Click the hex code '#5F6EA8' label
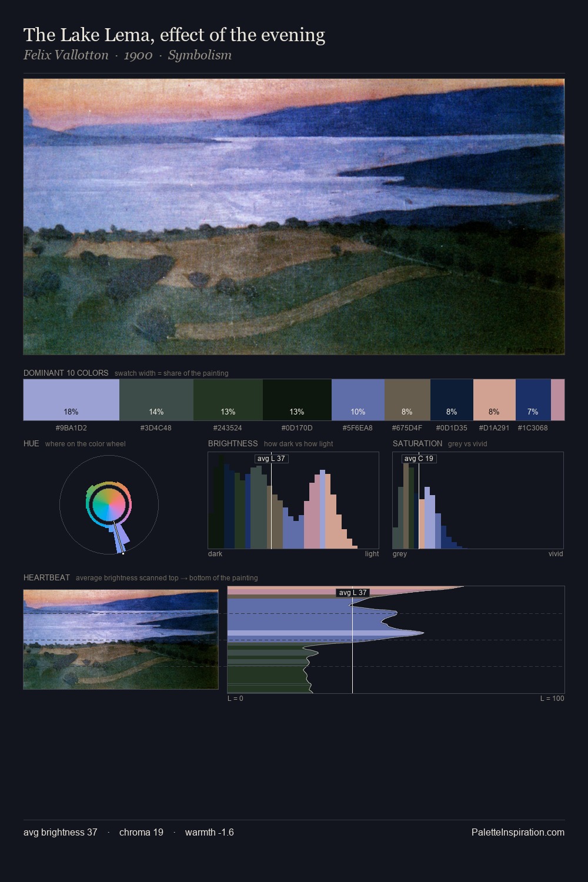This screenshot has height=882, width=588. tap(358, 428)
